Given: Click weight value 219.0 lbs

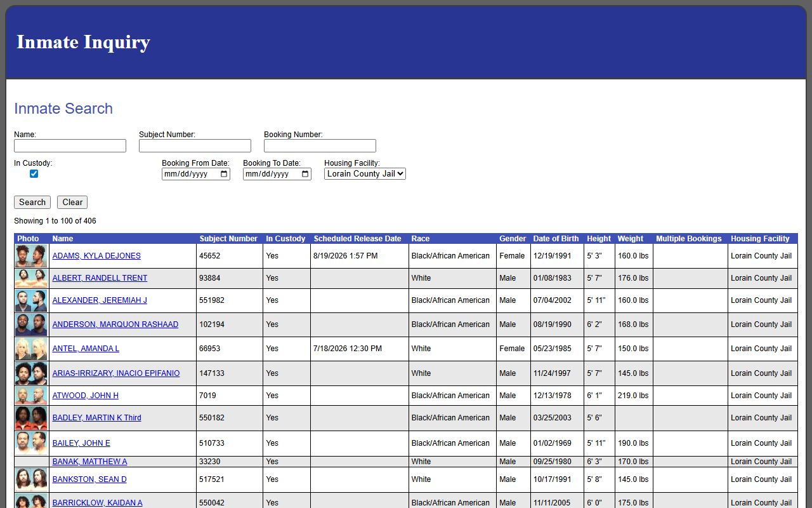Looking at the screenshot, I should click(x=633, y=396).
